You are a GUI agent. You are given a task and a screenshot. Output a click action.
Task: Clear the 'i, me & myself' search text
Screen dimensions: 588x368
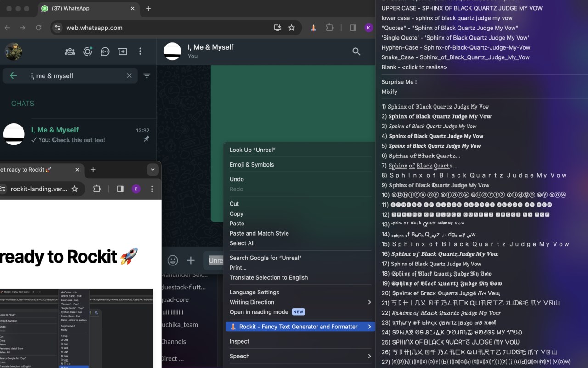click(x=129, y=76)
